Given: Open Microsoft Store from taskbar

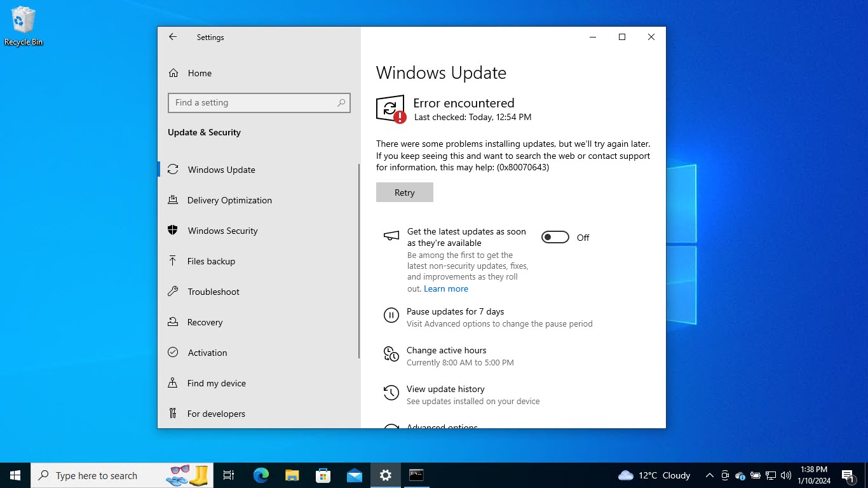Looking at the screenshot, I should [x=323, y=475].
